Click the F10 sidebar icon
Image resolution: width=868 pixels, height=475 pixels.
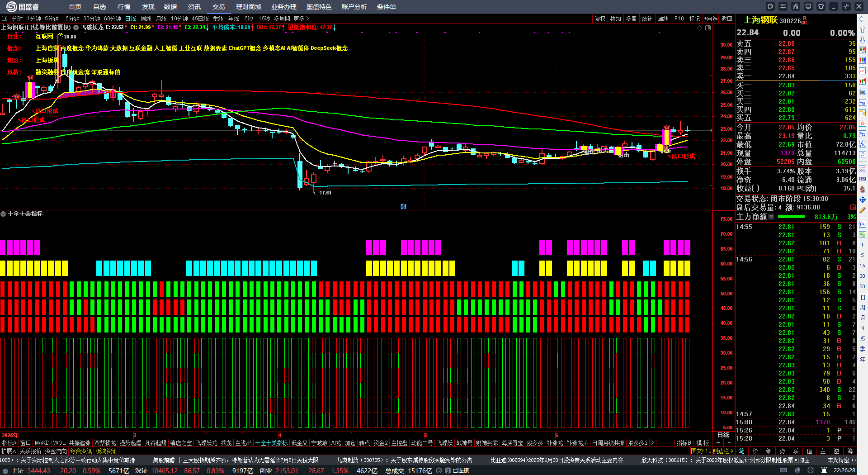[x=863, y=102]
